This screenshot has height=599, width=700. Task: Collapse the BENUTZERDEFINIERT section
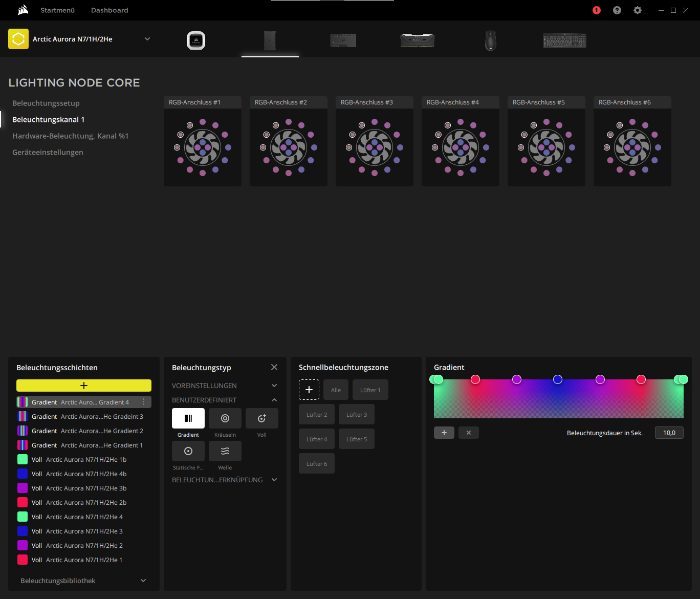click(274, 400)
